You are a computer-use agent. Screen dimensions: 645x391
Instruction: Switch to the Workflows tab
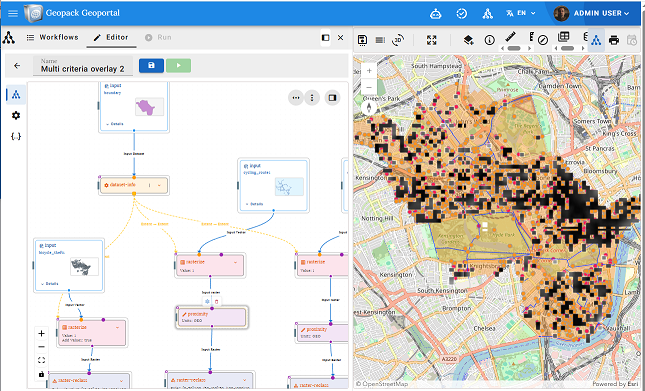click(52, 37)
